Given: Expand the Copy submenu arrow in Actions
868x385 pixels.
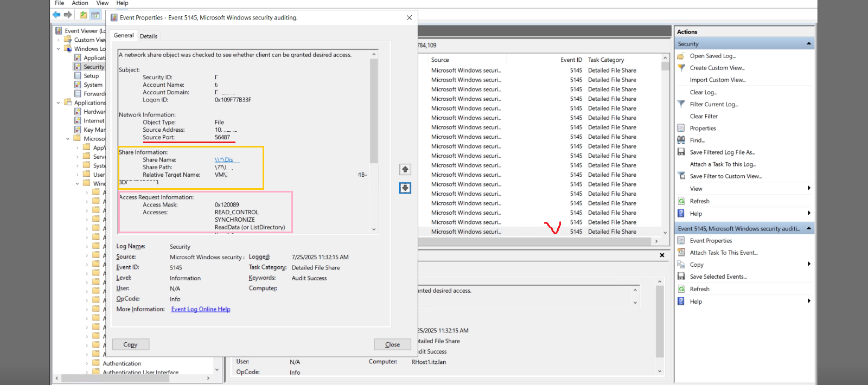Looking at the screenshot, I should (809, 264).
